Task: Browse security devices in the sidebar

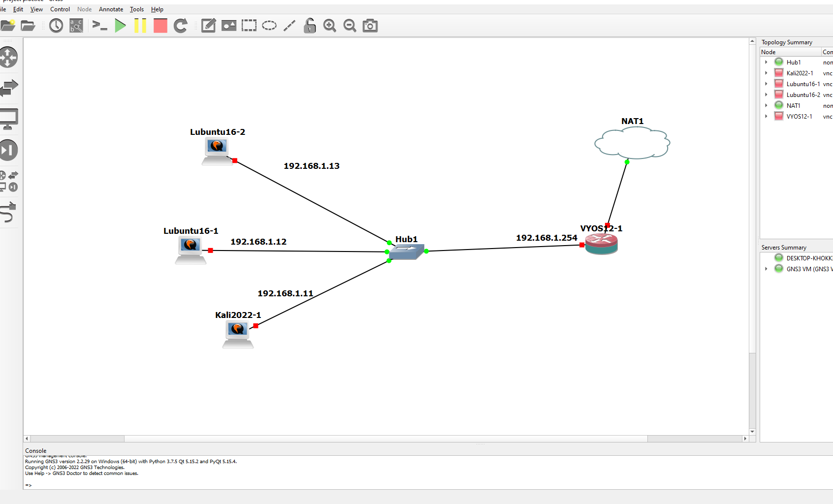Action: point(8,150)
